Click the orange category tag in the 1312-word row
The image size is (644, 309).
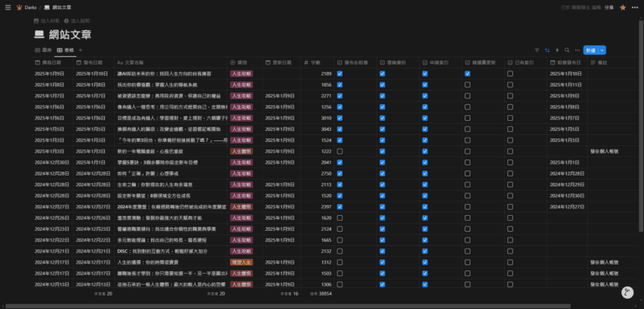point(241,262)
